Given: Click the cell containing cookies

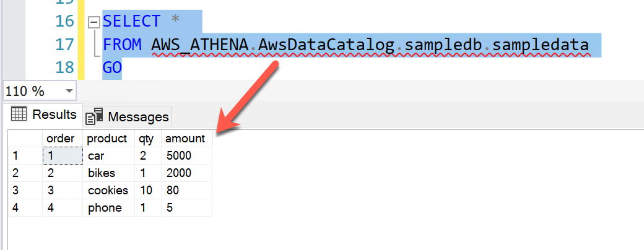Looking at the screenshot, I should 108,191.
